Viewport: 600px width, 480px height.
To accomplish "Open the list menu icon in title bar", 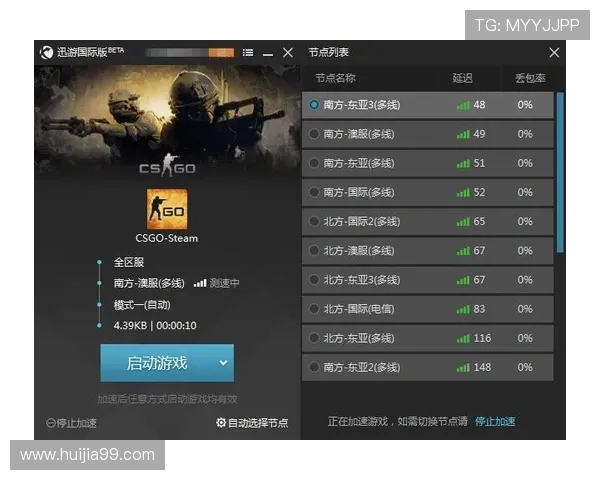I will [248, 52].
